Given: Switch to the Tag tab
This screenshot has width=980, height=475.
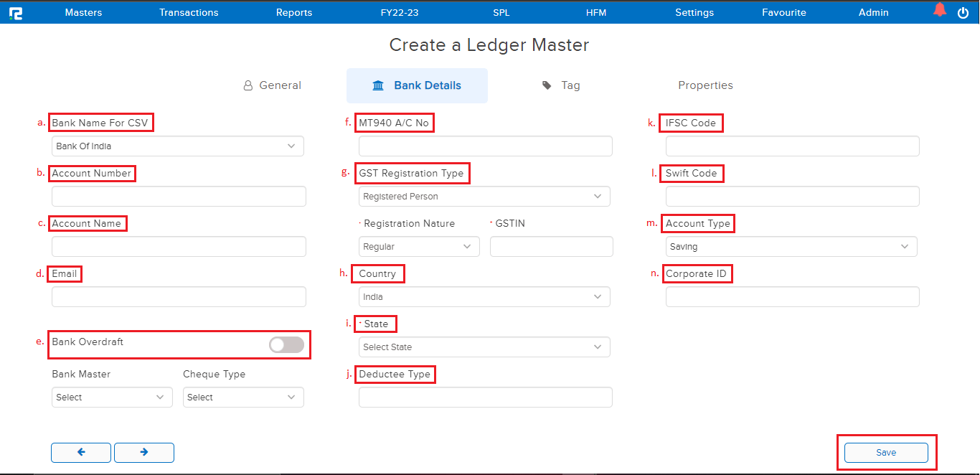Looking at the screenshot, I should [x=561, y=85].
